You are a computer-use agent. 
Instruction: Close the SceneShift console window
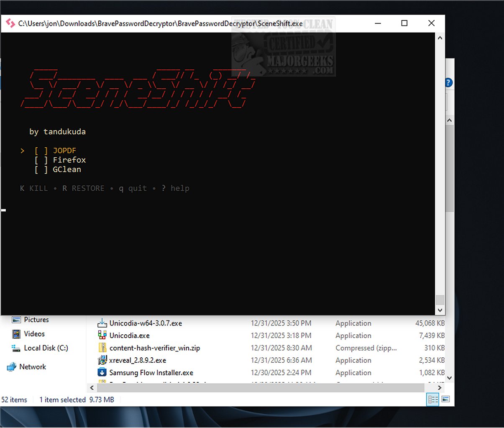[x=431, y=23]
